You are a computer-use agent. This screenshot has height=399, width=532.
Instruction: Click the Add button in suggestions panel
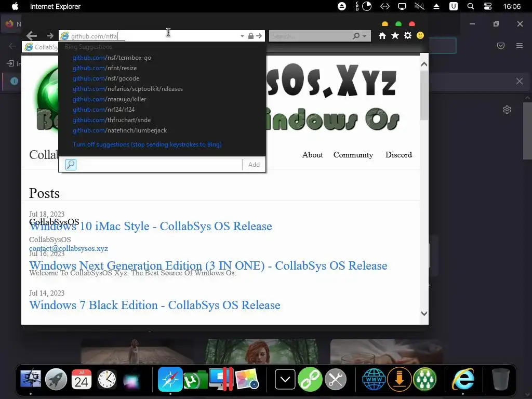pyautogui.click(x=254, y=165)
